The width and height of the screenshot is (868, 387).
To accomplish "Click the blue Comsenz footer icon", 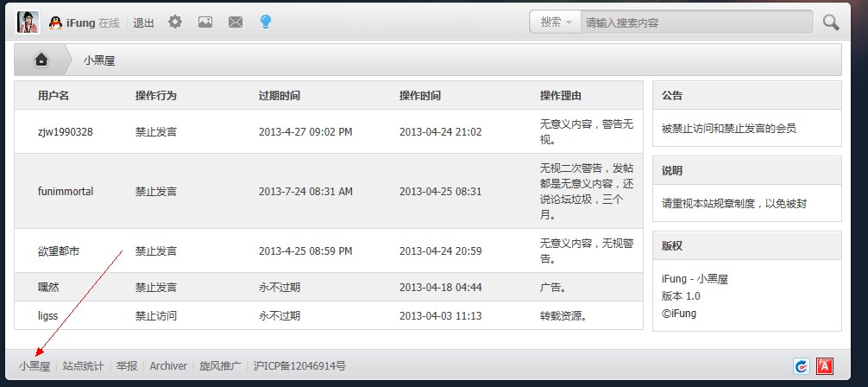I will (x=802, y=366).
